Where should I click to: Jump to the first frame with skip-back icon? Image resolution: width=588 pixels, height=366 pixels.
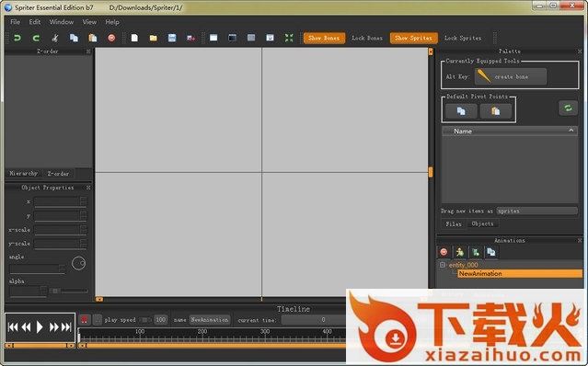tap(13, 327)
